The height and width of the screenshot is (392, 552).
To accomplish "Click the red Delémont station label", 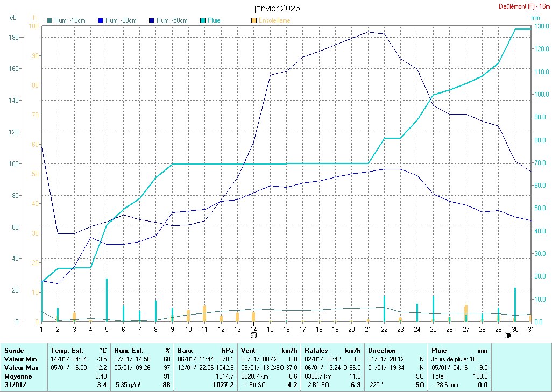I will tap(521, 7).
